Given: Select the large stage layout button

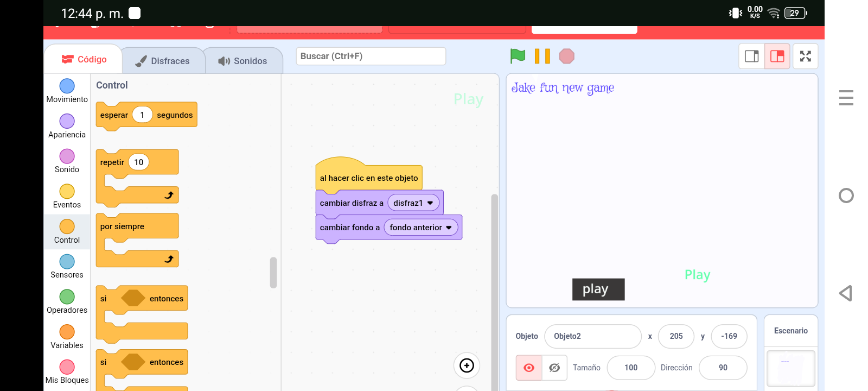Looking at the screenshot, I should click(777, 56).
